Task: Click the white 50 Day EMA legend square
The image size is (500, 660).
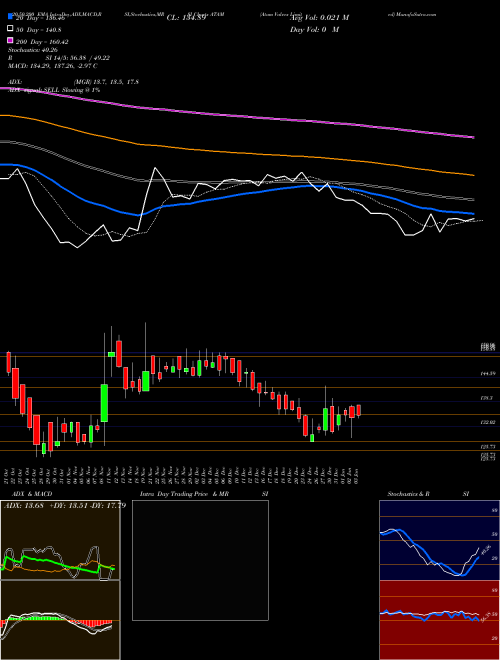Action: [10, 29]
